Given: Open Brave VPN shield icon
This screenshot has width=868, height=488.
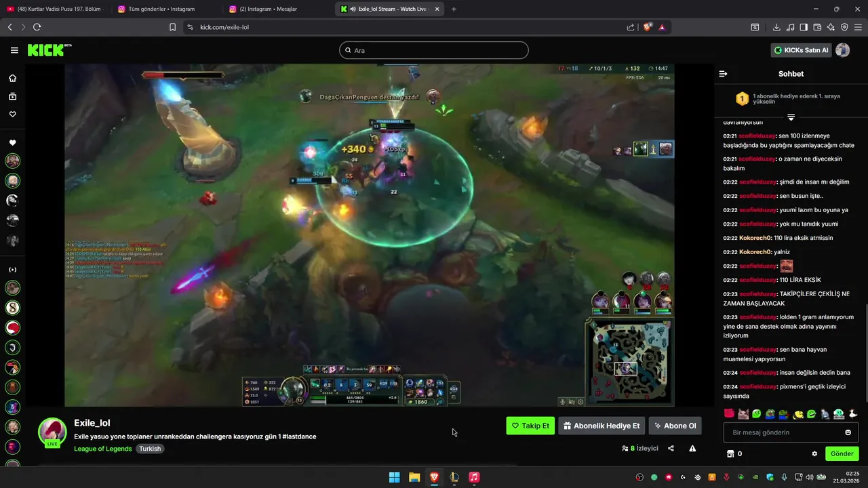Looking at the screenshot, I should coord(844,27).
